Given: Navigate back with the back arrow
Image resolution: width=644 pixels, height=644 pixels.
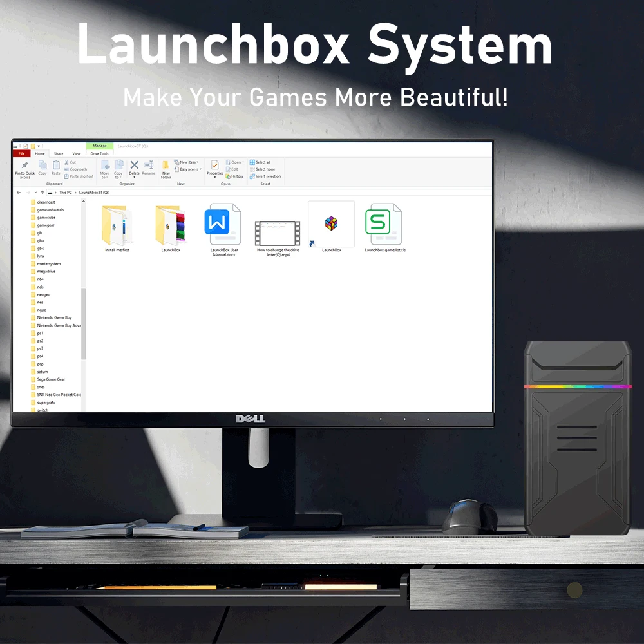Looking at the screenshot, I should (x=19, y=192).
